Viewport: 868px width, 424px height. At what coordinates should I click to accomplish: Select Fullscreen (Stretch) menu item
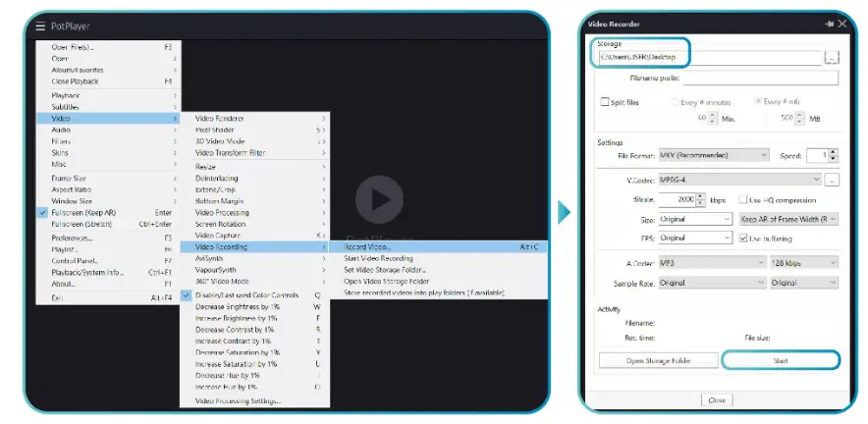(108, 224)
